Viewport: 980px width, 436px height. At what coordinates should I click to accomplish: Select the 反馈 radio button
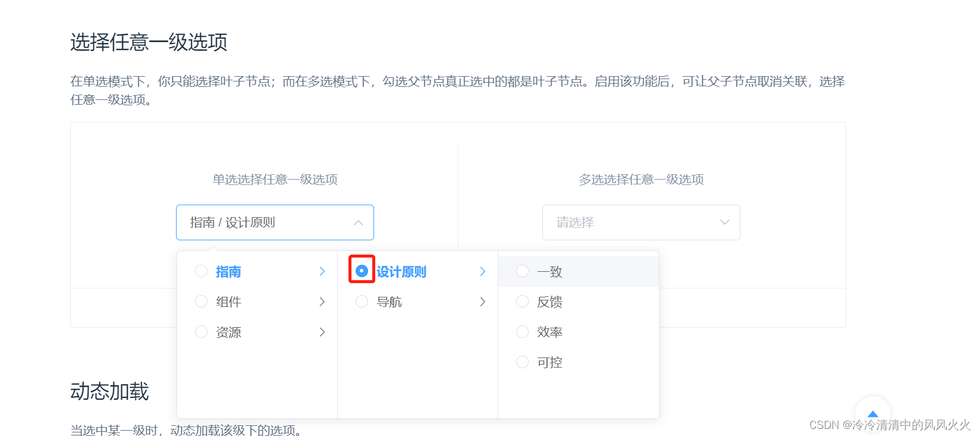click(522, 302)
